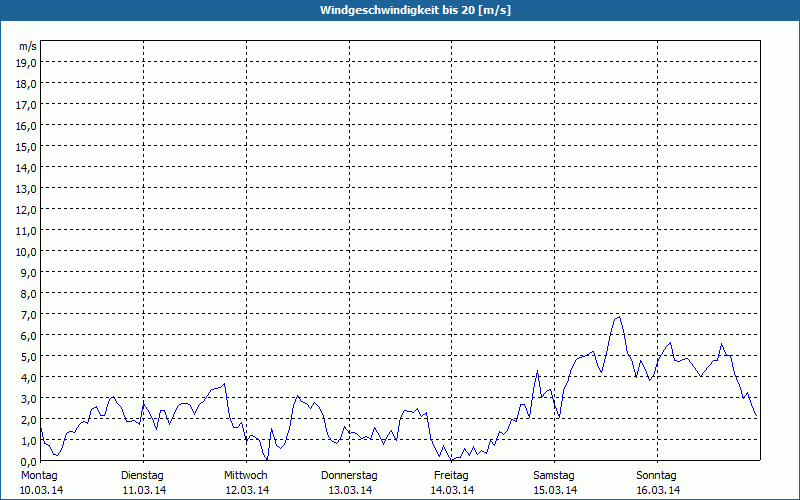800x500 pixels.
Task: Choose the Mittwoch day label
Action: 246,475
